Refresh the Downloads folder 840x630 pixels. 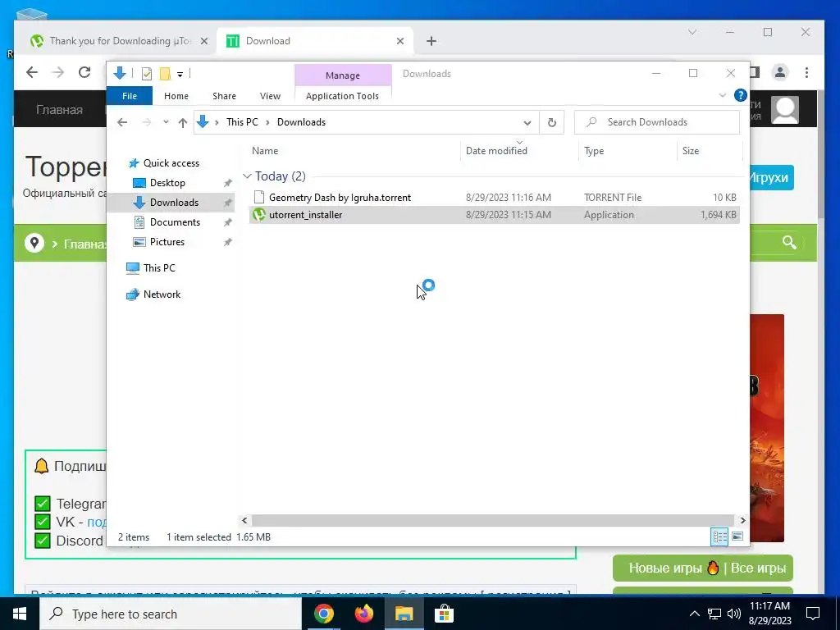[x=552, y=123]
